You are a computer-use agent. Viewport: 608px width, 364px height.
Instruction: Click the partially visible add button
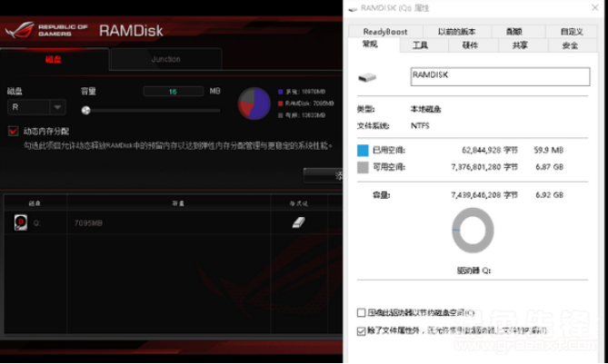pos(323,176)
